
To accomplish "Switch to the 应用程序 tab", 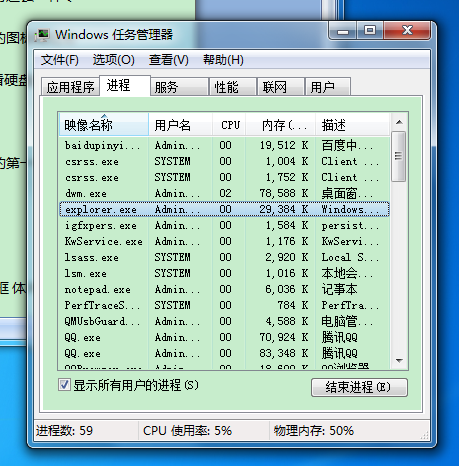I will [70, 87].
